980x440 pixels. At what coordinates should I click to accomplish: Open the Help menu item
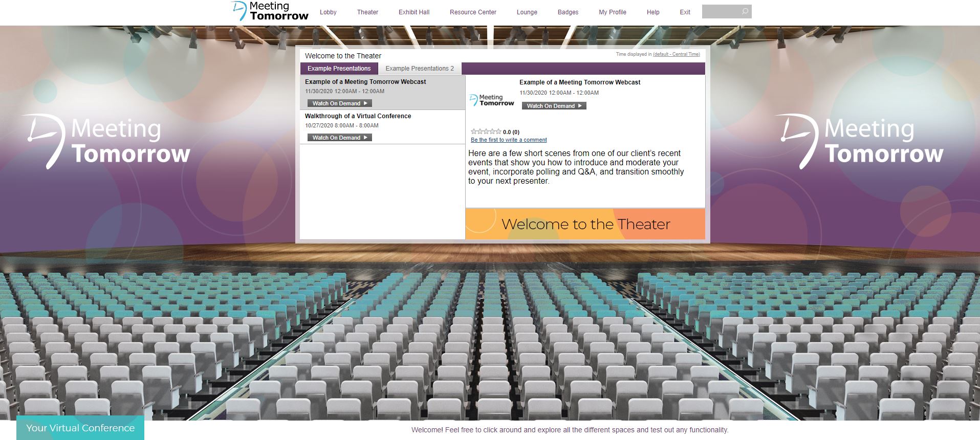click(x=653, y=12)
